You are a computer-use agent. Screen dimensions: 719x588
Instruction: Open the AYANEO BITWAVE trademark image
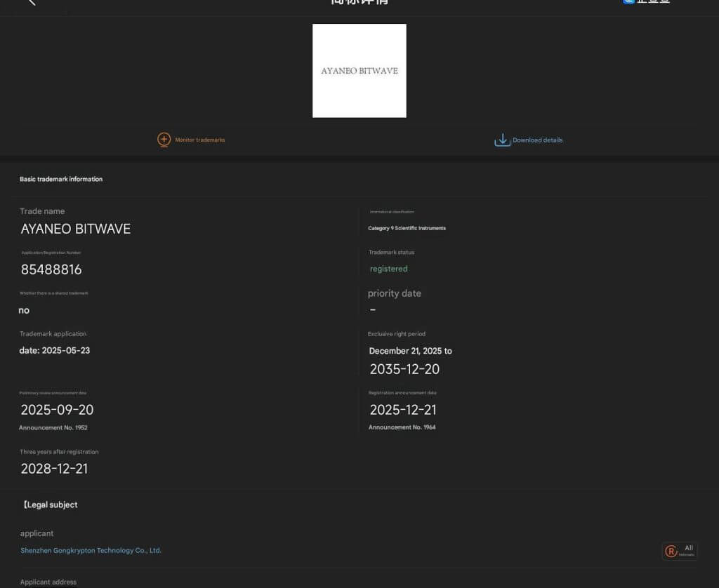[x=359, y=71]
